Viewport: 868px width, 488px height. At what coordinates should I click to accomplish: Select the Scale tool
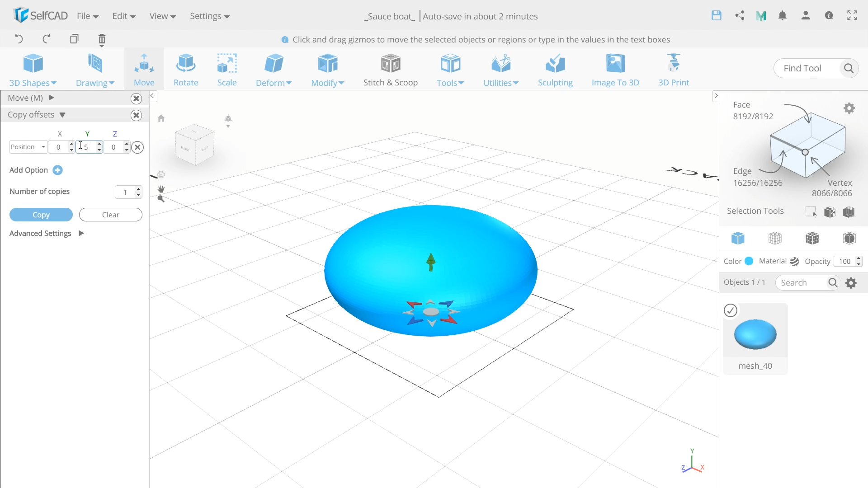point(227,70)
